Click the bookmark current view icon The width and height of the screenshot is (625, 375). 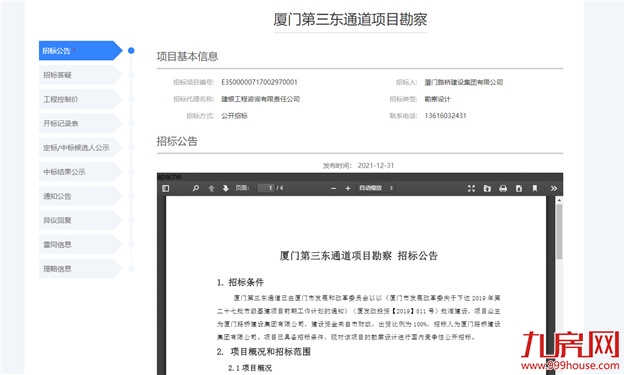point(535,188)
